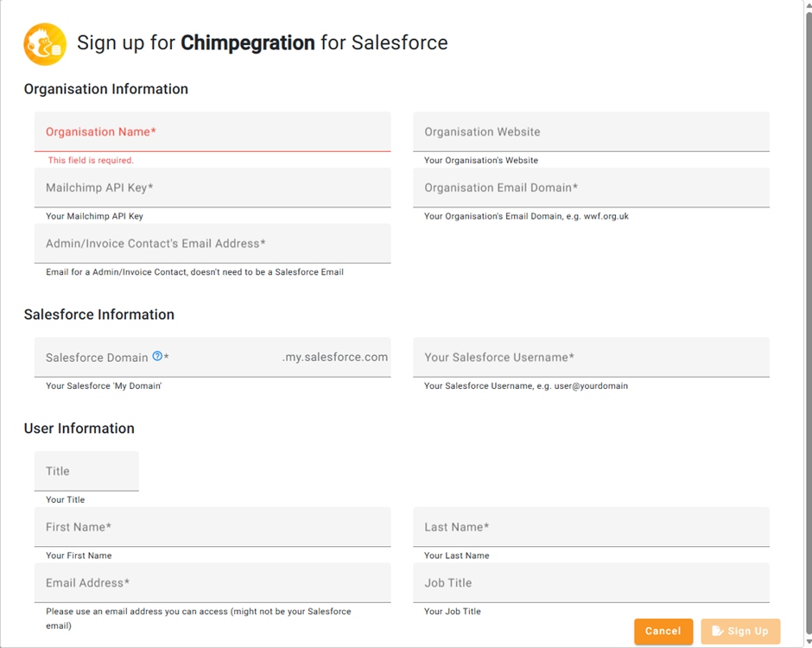
Task: Open the Title field
Action: (86, 471)
